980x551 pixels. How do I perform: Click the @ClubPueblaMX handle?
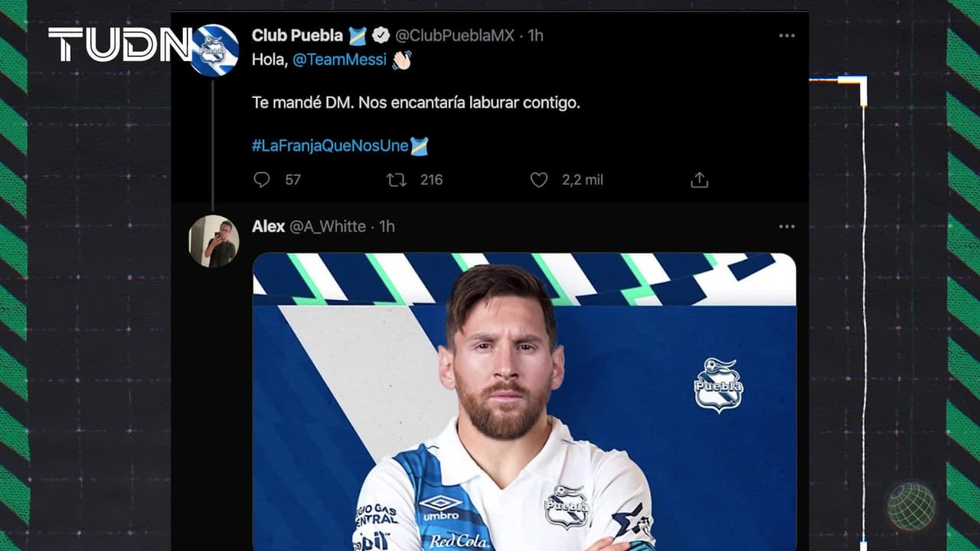pos(455,35)
